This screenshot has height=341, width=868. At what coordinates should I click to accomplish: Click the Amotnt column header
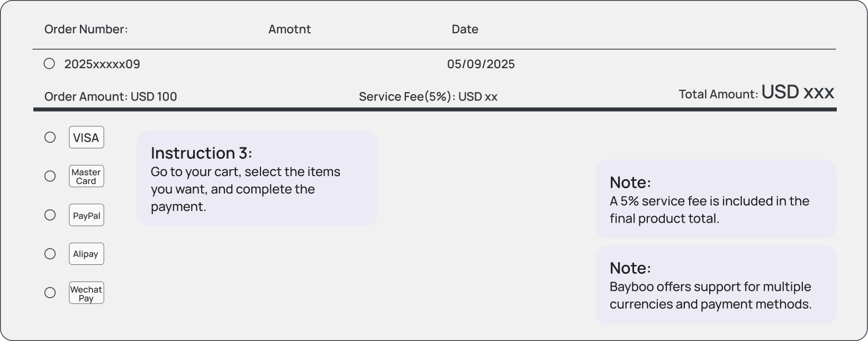(290, 29)
